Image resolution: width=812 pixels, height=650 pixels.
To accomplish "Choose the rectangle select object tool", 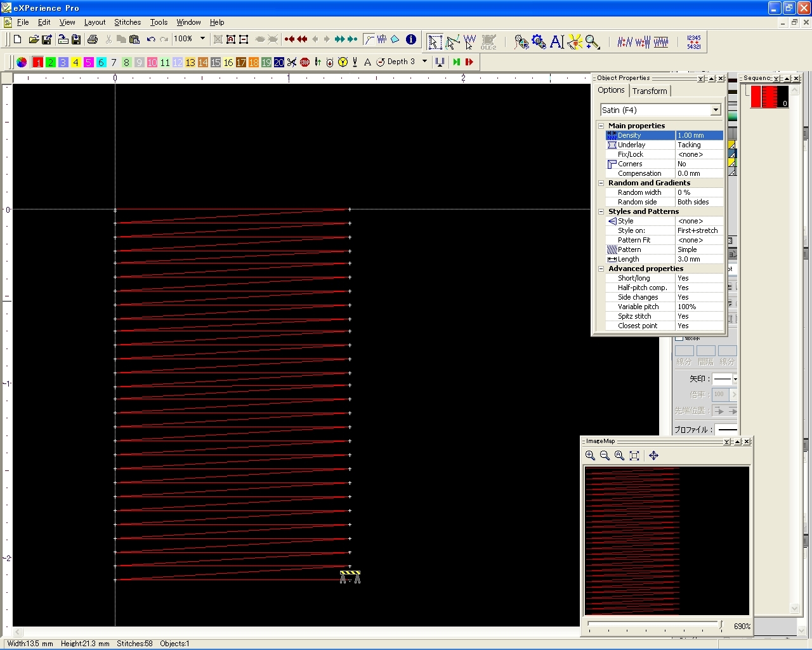I will (x=435, y=42).
